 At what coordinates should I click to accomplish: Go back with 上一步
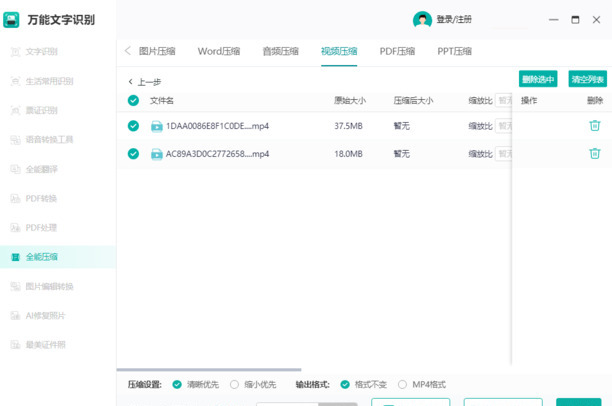click(x=144, y=82)
